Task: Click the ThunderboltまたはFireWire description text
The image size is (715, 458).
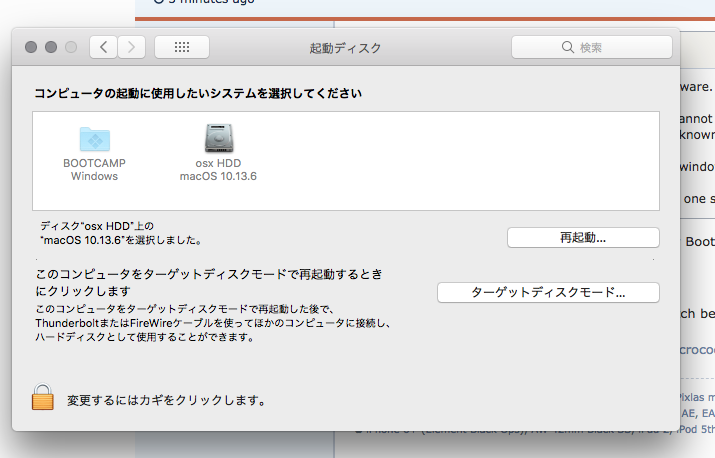Action: [x=213, y=323]
